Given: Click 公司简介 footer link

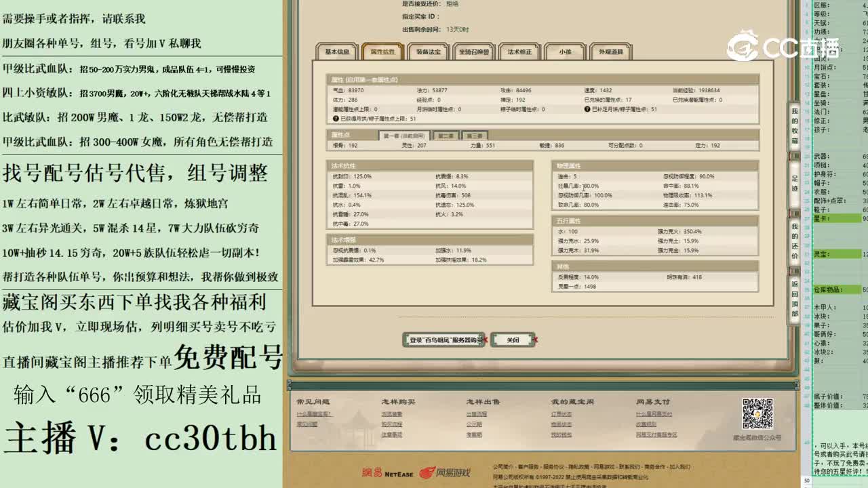Looking at the screenshot, I should (502, 467).
